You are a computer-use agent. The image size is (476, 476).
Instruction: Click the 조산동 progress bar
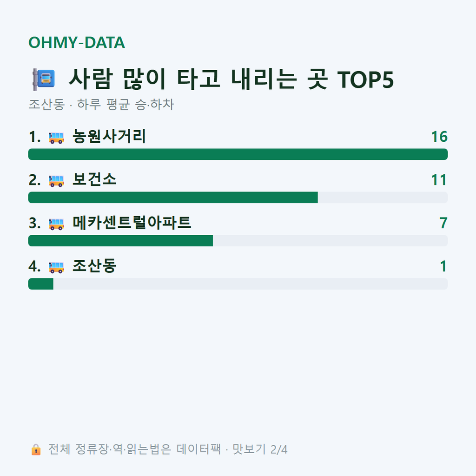(x=238, y=284)
